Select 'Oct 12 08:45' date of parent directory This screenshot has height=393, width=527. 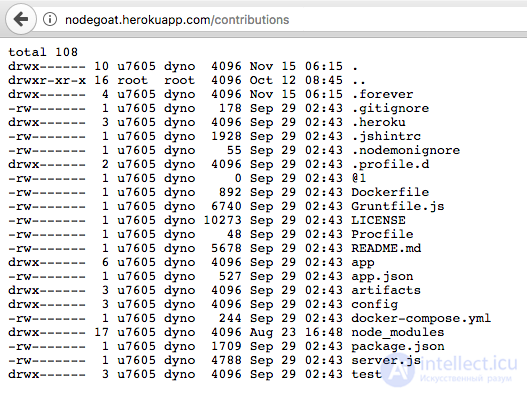point(296,80)
